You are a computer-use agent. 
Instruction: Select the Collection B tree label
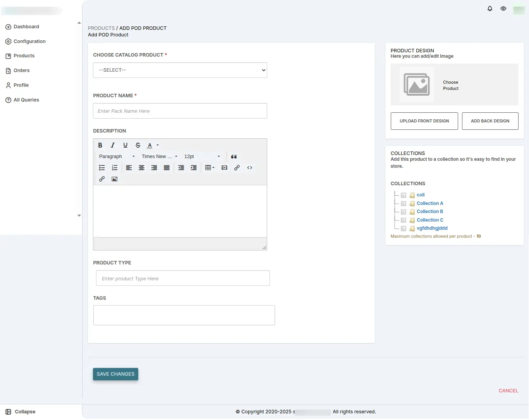point(430,212)
